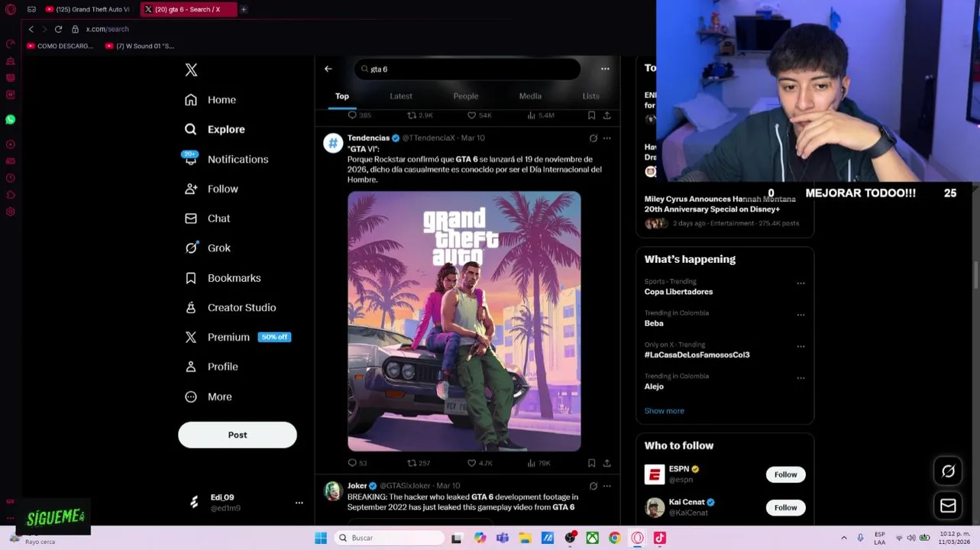Open the COMO DESCARG... bookmark
Image resolution: width=980 pixels, height=550 pixels.
click(x=60, y=46)
